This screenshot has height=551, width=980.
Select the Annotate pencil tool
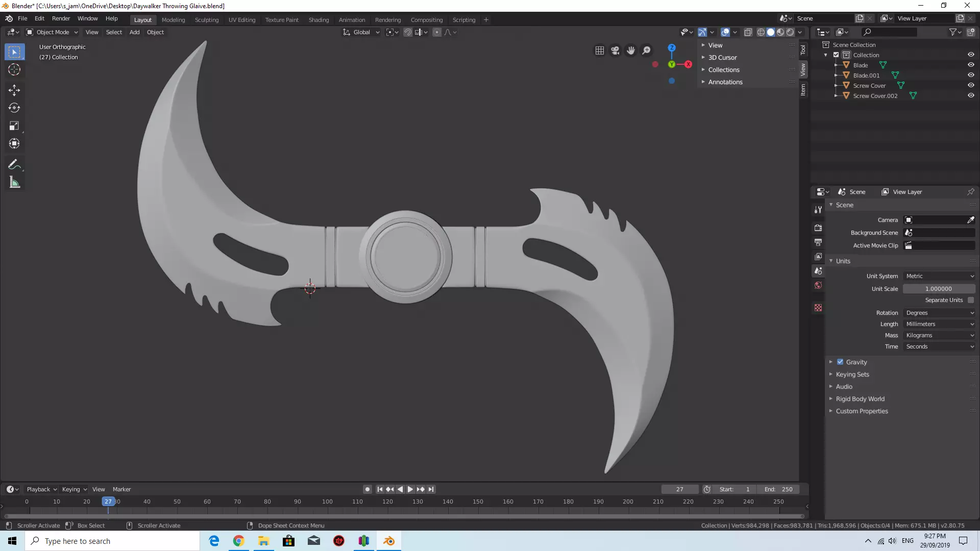pos(14,164)
